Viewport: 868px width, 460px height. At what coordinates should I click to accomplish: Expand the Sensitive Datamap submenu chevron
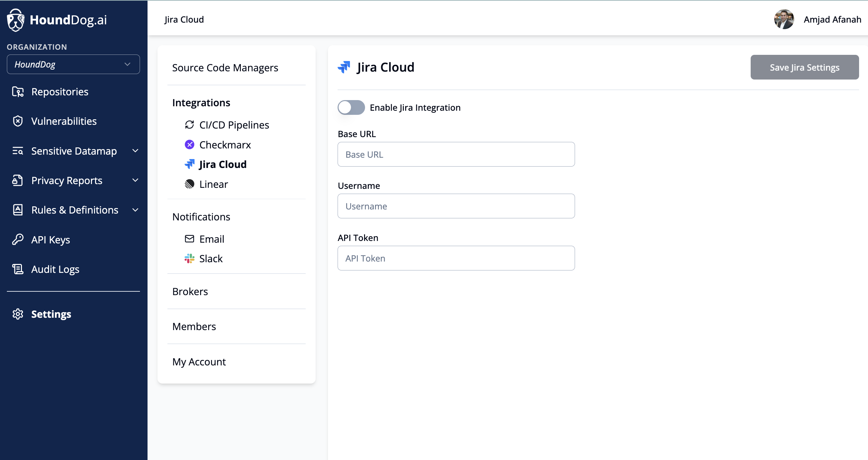tap(136, 151)
